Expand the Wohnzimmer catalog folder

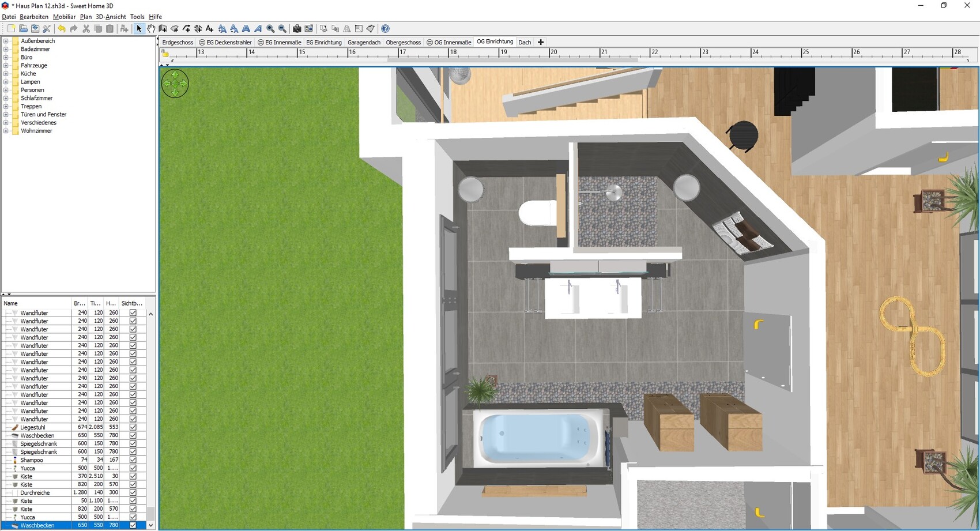click(6, 131)
